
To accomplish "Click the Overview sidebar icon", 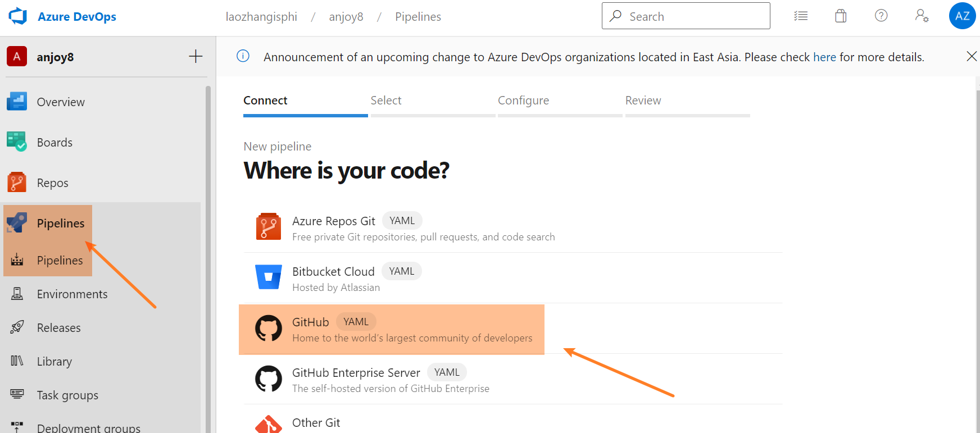I will (17, 102).
